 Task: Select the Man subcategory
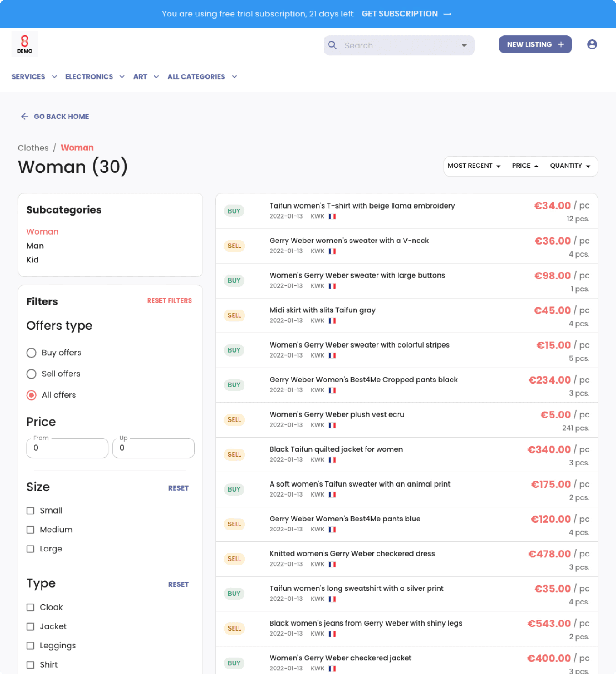click(x=35, y=246)
